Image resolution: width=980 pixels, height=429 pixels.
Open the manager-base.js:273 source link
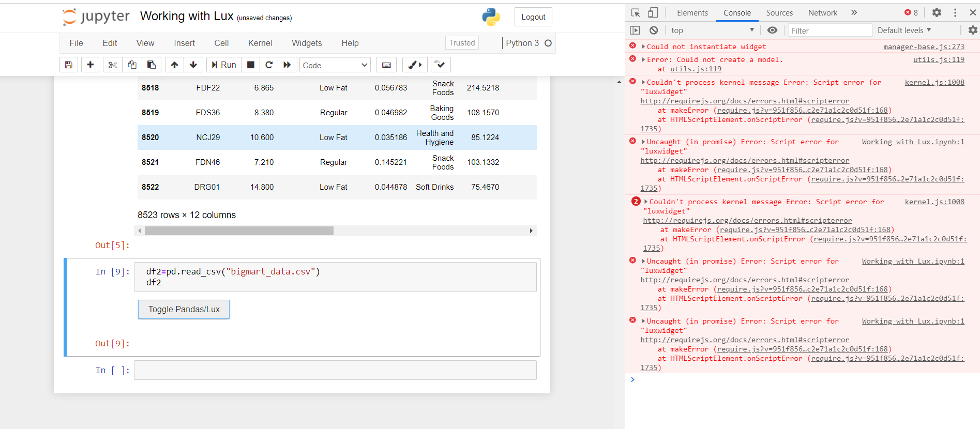(x=924, y=47)
